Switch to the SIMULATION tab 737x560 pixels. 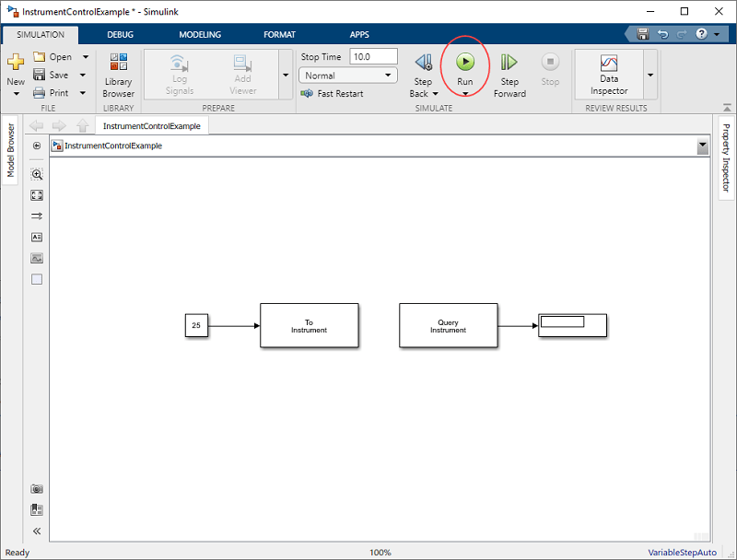[41, 34]
